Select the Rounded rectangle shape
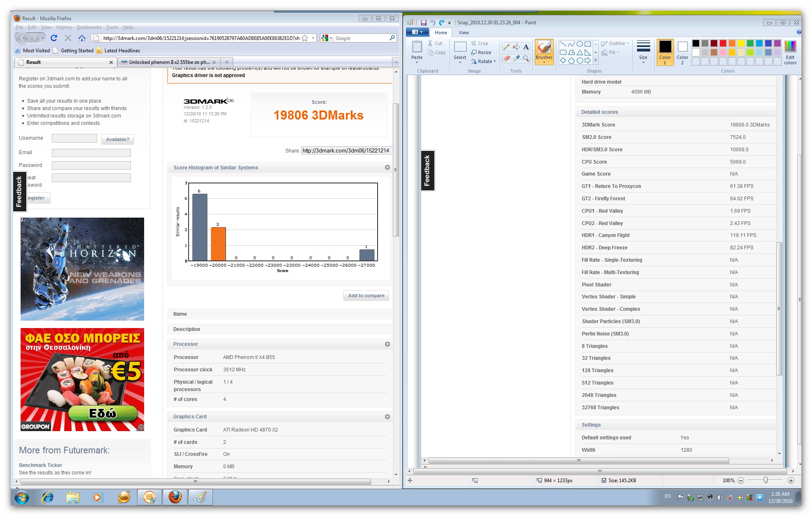The height and width of the screenshot is (516, 812). [x=563, y=52]
